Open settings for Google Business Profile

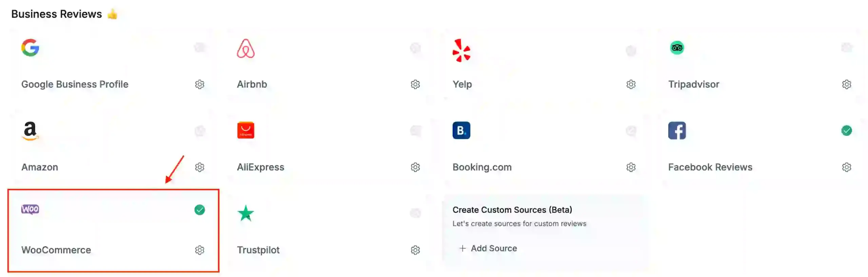click(x=200, y=84)
